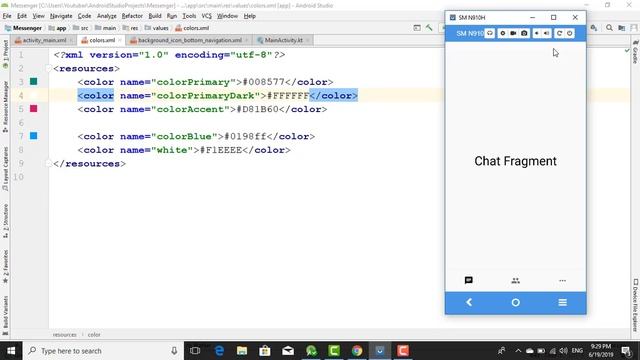Image resolution: width=640 pixels, height=360 pixels.
Task: Tap the chat bubble icon in bottom navigation
Action: point(469,280)
